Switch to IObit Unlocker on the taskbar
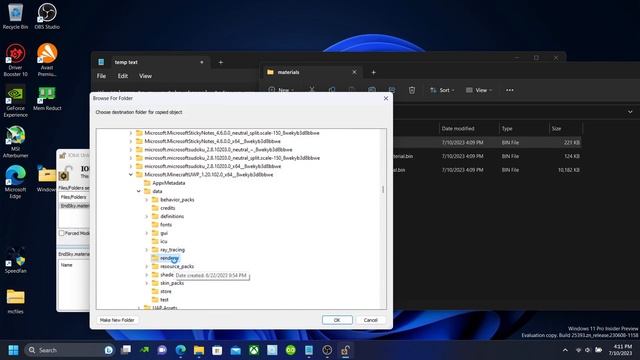 pos(345,350)
